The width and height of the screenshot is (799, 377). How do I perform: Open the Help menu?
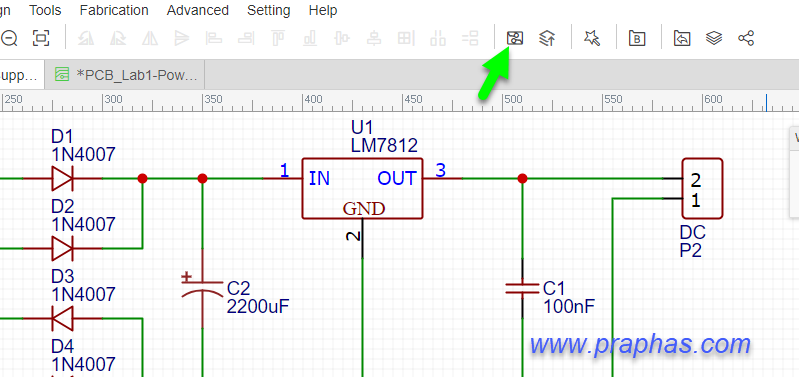[x=323, y=10]
